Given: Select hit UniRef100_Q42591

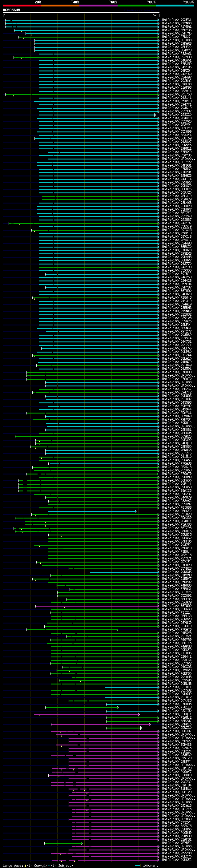Looking at the screenshot, I should (x=177, y=369).
